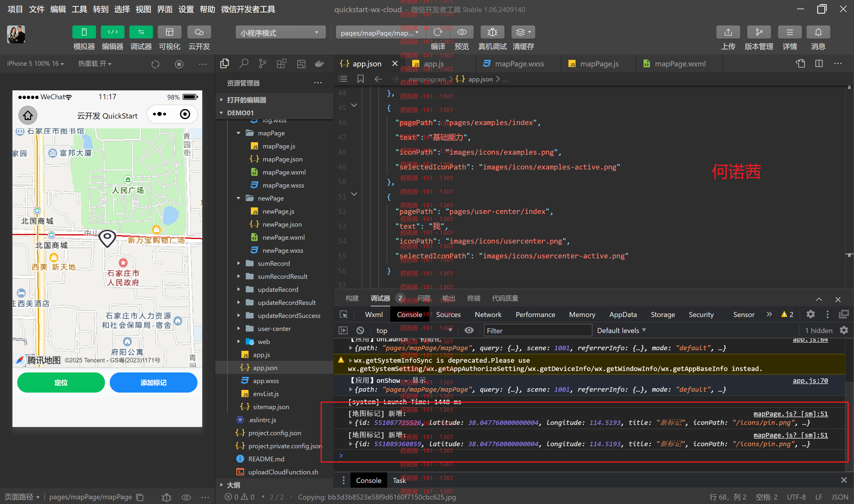The image size is (854, 504).
Task: Switch to the Wxml devtools tab
Action: pos(373,314)
